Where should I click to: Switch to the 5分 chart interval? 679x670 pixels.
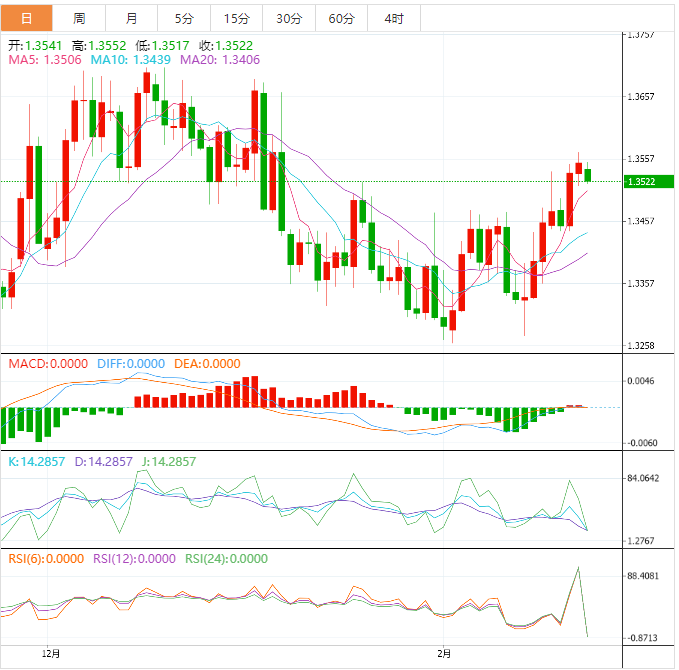coord(184,18)
